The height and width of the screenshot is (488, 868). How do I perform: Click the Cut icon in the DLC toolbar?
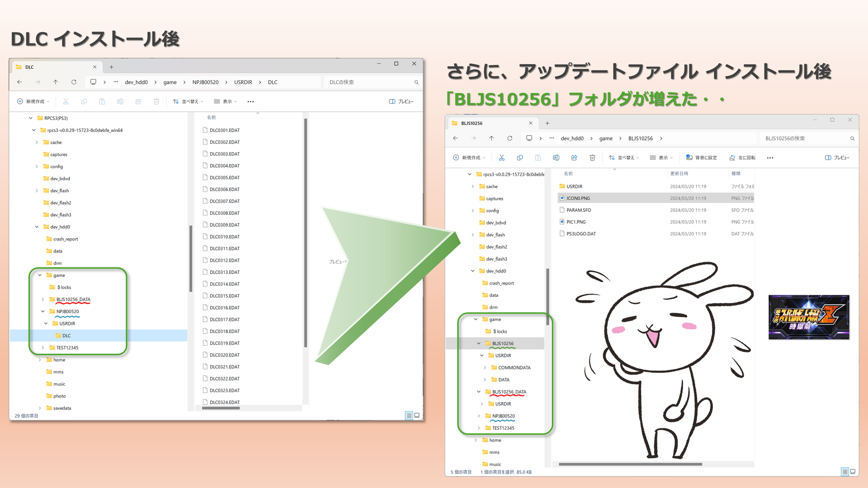coord(66,101)
